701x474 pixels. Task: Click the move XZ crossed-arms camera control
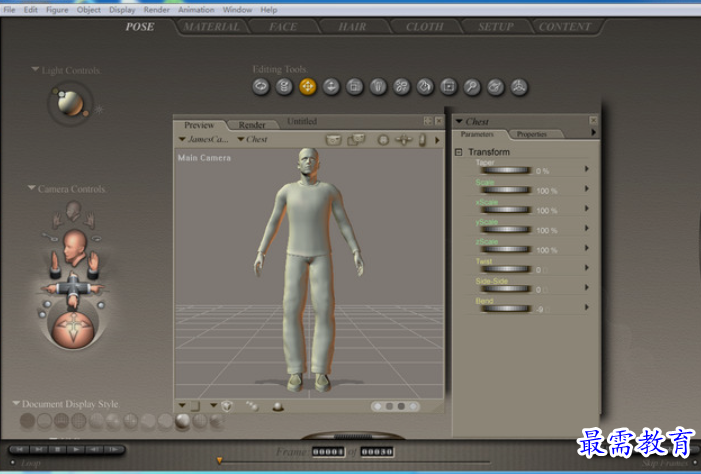click(x=74, y=289)
